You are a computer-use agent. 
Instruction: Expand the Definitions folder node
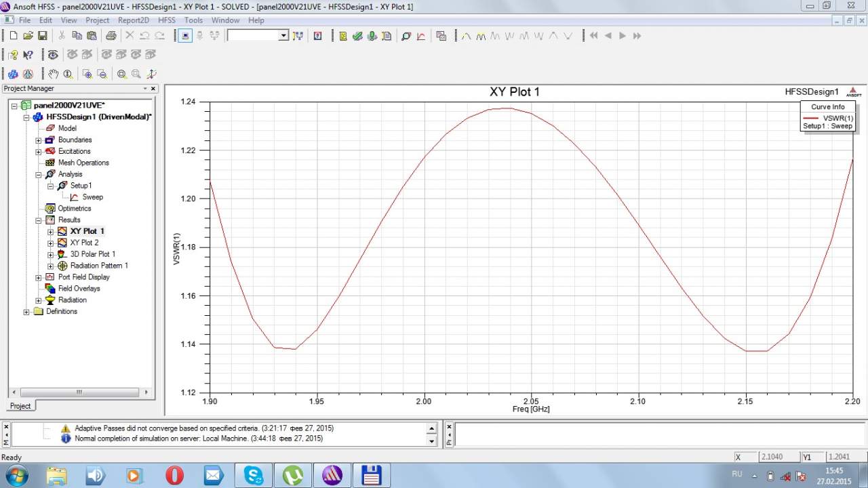26,312
